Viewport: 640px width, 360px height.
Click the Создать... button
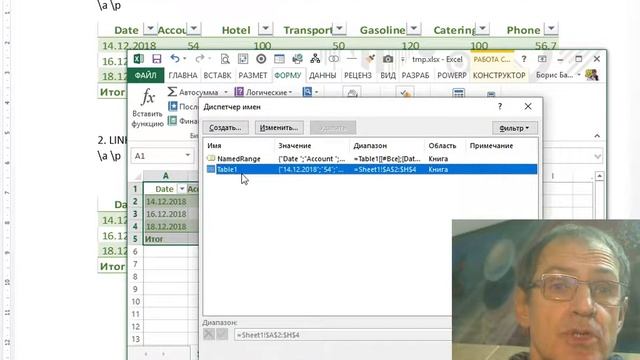coord(225,128)
